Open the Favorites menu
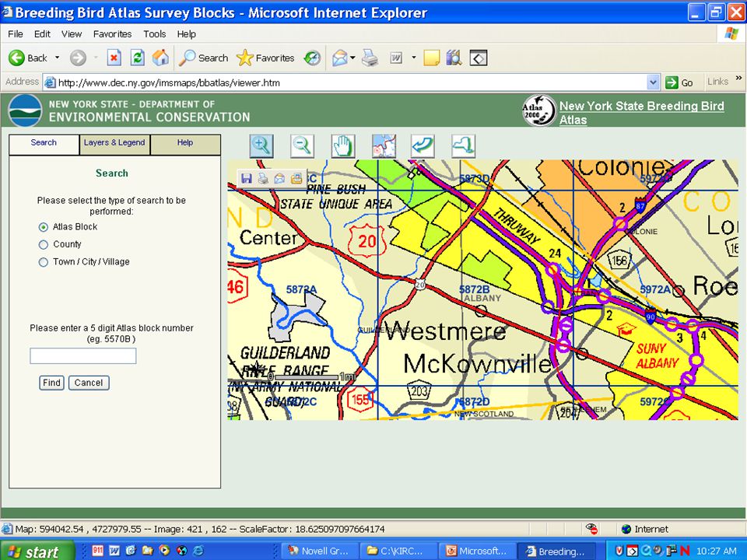The image size is (747, 560). [x=112, y=33]
